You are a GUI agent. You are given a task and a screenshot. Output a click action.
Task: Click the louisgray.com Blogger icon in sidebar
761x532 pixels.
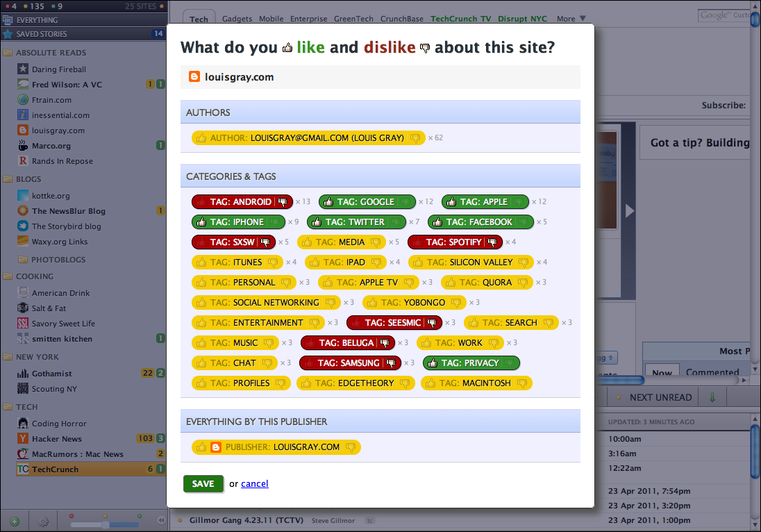(23, 130)
